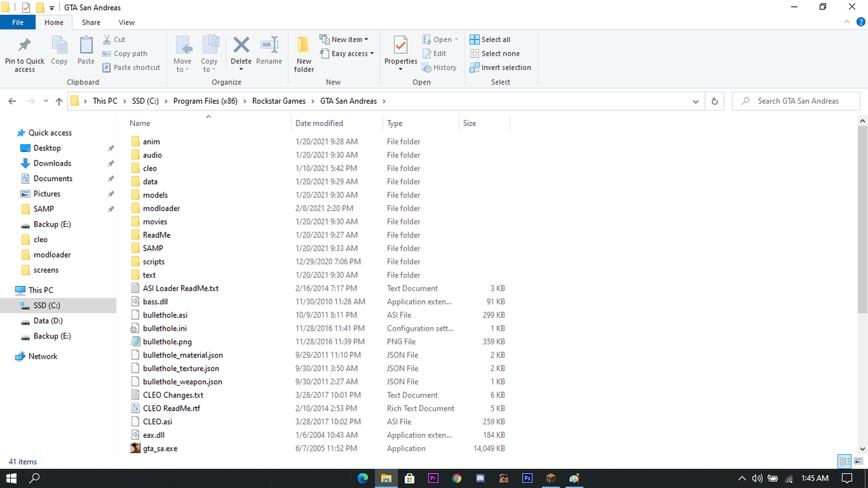The width and height of the screenshot is (868, 488).
Task: Click the Cut scissors command
Action: click(x=114, y=40)
